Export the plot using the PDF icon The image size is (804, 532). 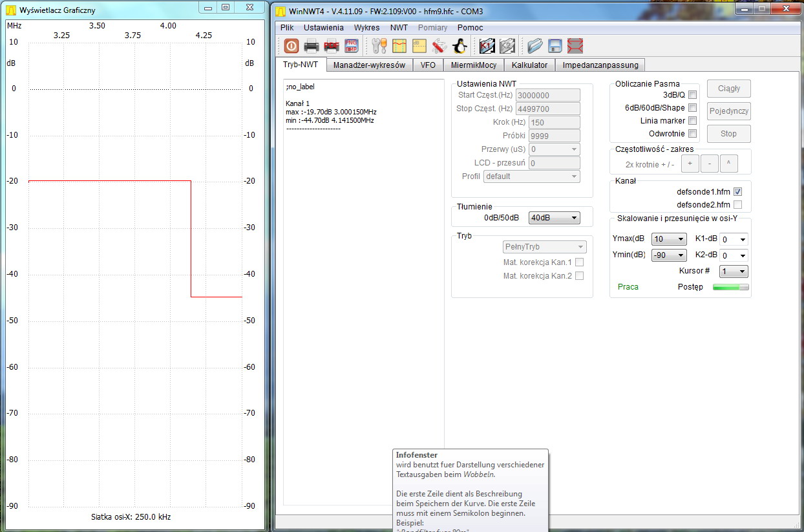click(x=332, y=46)
